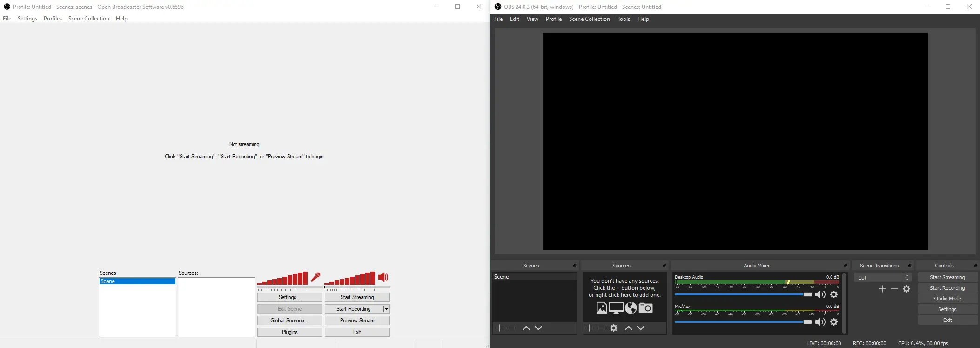Pop out the Sources dock panel
980x348 pixels.
pos(665,266)
